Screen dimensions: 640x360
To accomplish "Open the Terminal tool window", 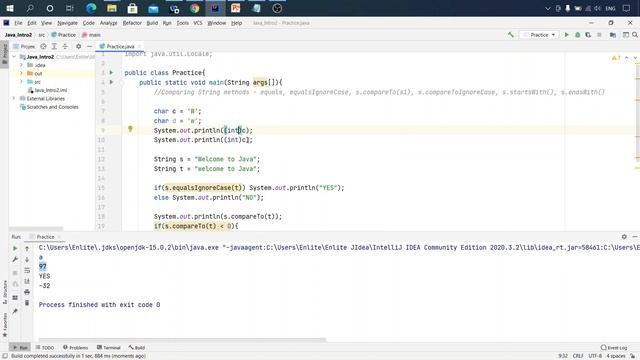I will click(109, 348).
